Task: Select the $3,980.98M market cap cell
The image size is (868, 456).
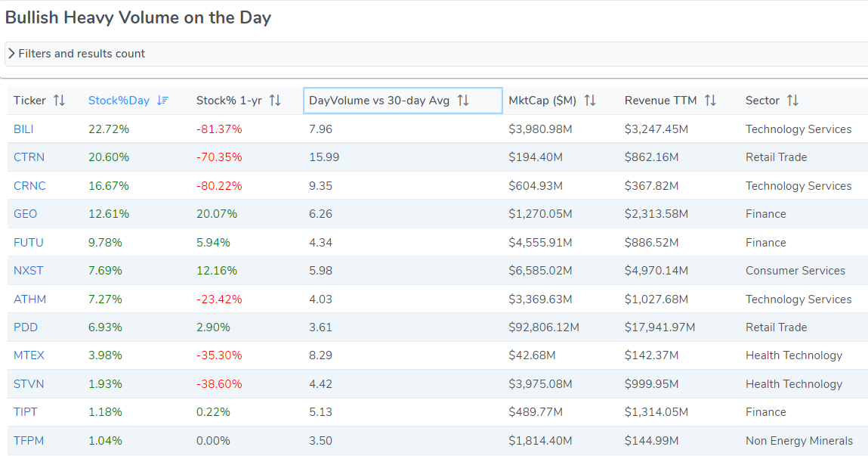Action: (540, 129)
